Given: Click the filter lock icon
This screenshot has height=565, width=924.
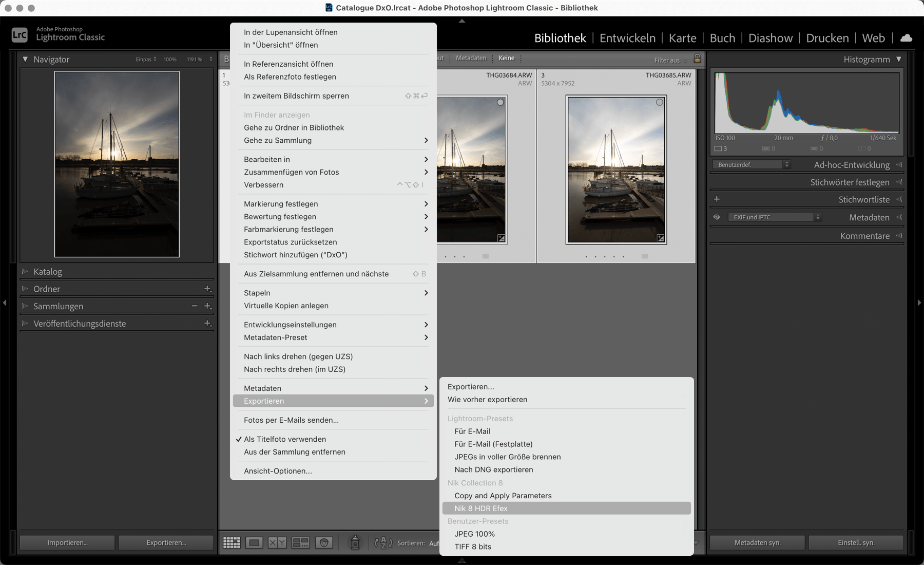Looking at the screenshot, I should point(697,59).
